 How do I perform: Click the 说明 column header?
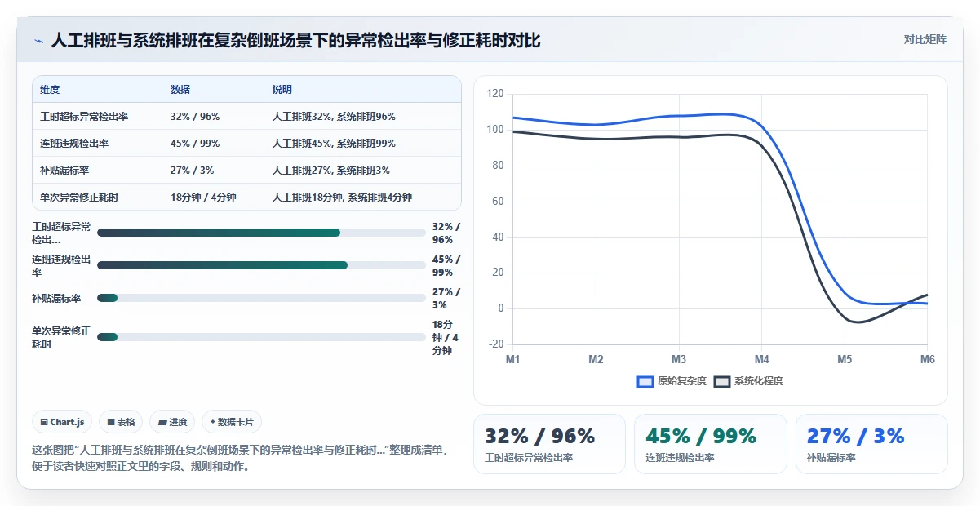click(282, 90)
